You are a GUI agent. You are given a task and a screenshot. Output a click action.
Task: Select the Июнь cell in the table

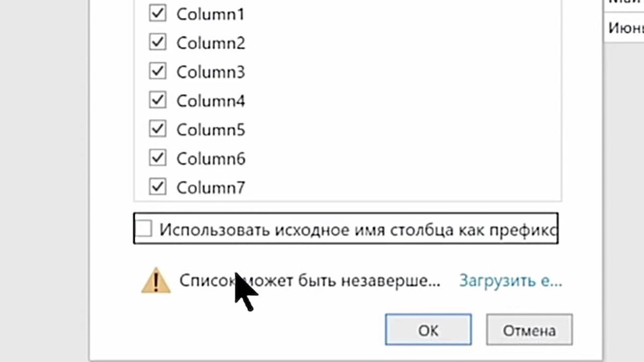625,28
